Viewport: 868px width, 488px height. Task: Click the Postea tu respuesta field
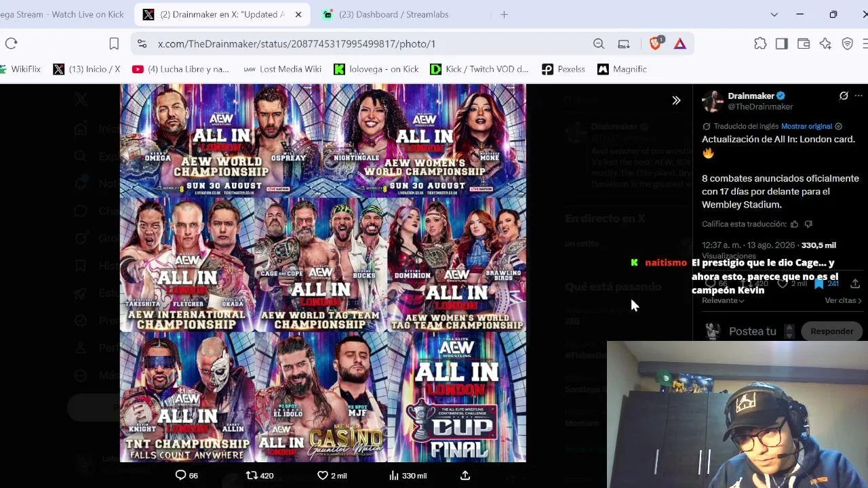coord(752,331)
